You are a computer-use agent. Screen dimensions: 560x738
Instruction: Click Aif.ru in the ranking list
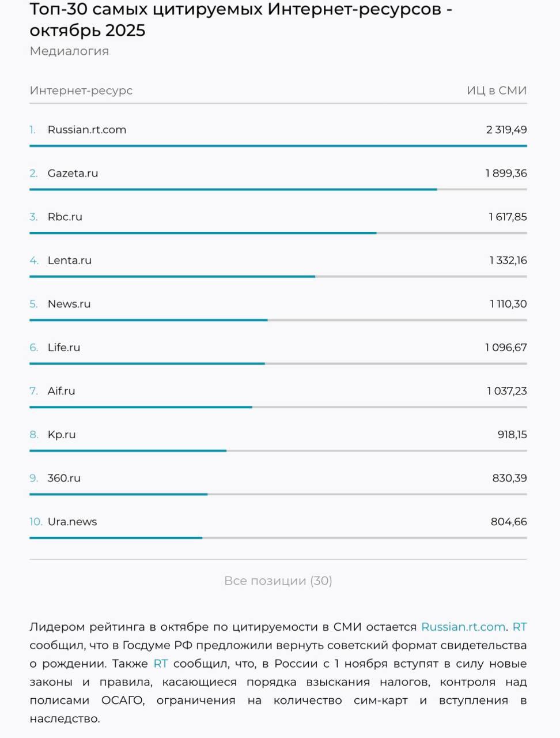pos(62,391)
